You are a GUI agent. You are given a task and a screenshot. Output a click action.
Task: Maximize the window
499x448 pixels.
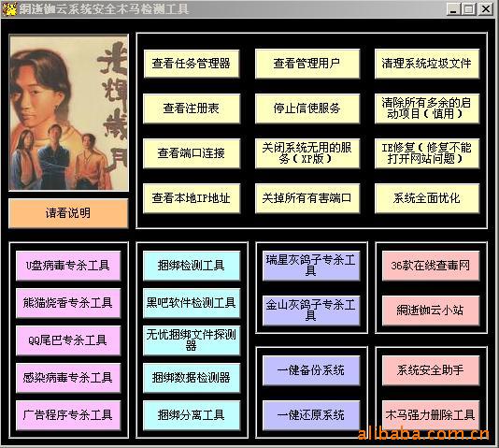click(469, 9)
